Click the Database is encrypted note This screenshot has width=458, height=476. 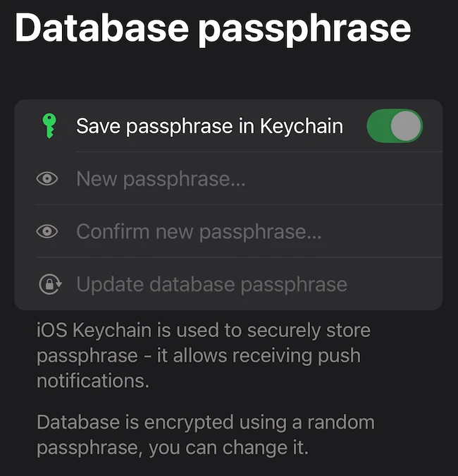pyautogui.click(x=206, y=434)
